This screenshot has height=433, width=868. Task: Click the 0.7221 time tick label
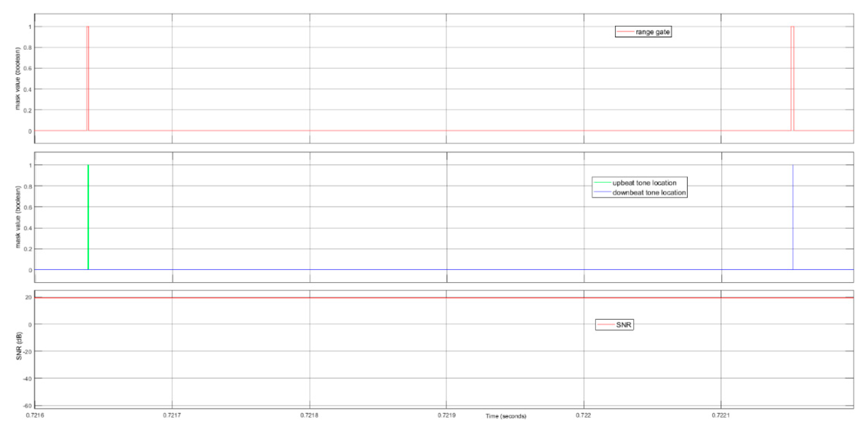(721, 415)
